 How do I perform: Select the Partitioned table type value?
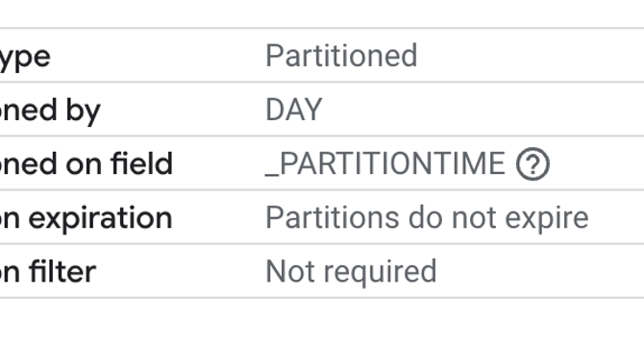341,56
